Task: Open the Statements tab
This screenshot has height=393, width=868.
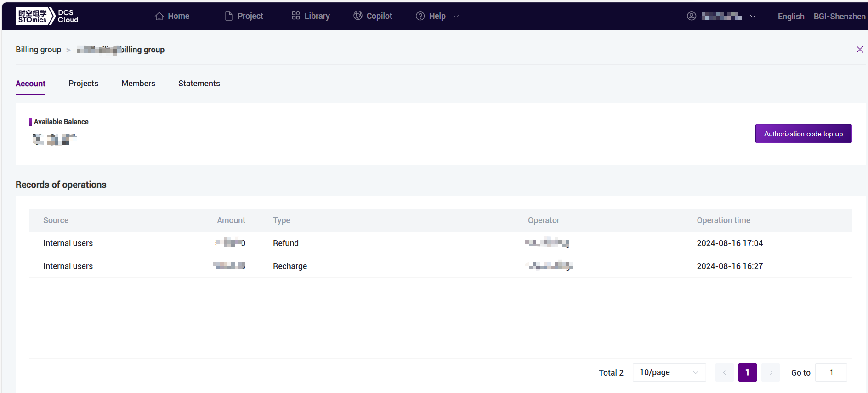Action: pyautogui.click(x=199, y=84)
